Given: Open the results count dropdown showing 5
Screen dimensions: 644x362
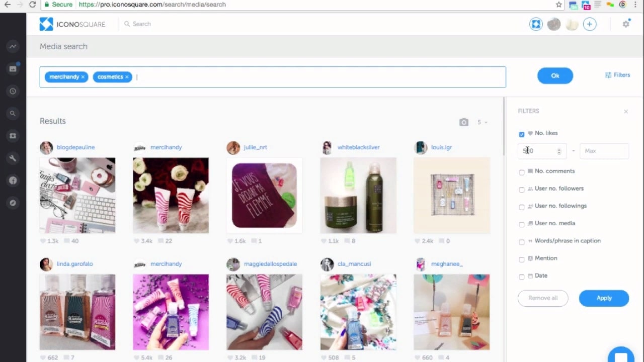Looking at the screenshot, I should pos(481,122).
